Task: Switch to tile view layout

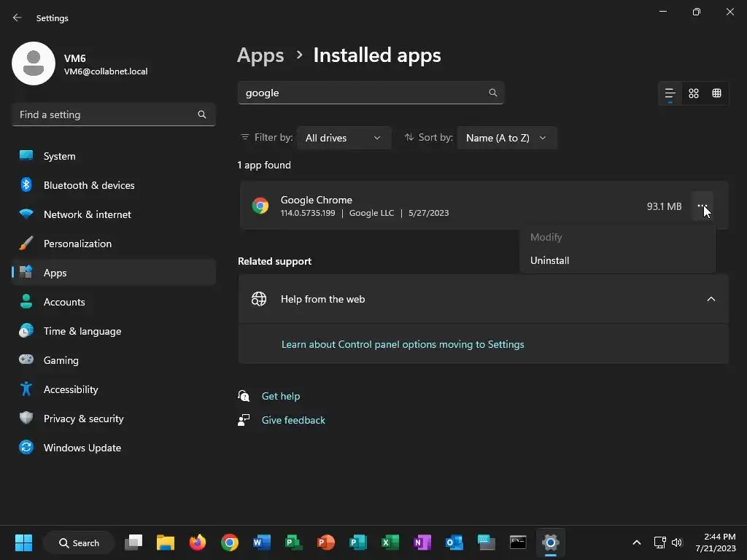Action: (716, 93)
